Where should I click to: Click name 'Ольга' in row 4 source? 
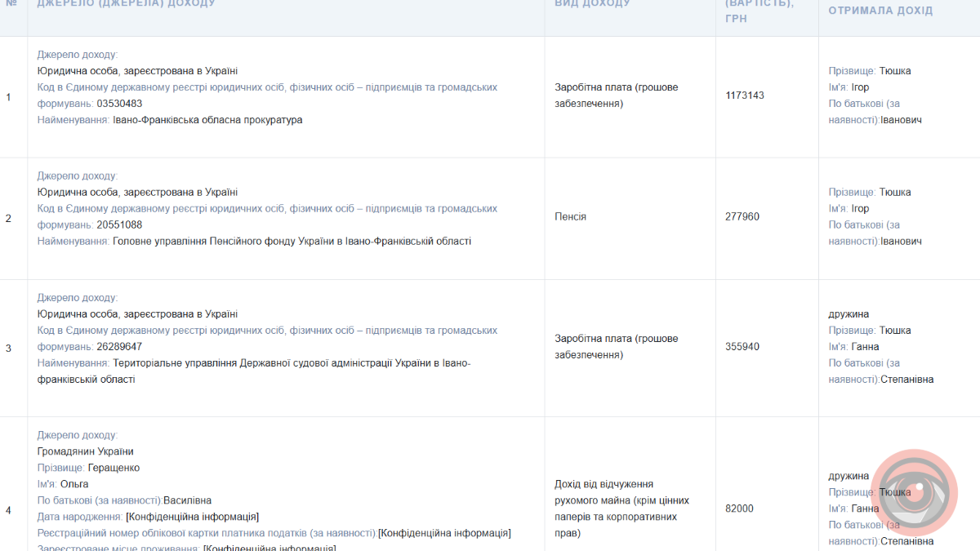pyautogui.click(x=74, y=484)
